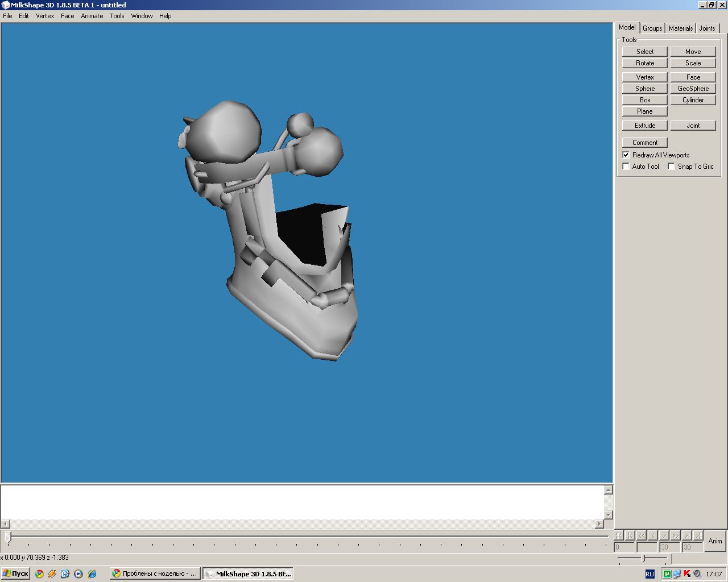Viewport: 728px width, 582px height.
Task: Click the Chrome quick launch icon
Action: pos(39,574)
